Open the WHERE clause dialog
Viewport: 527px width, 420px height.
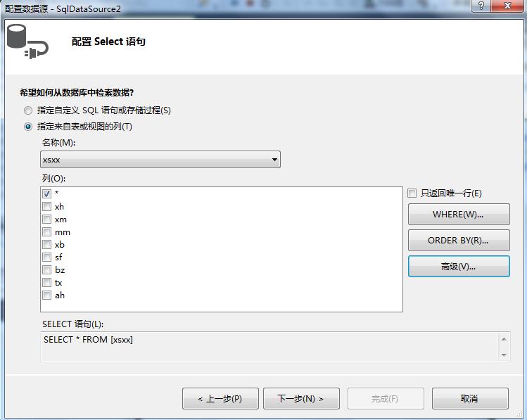pyautogui.click(x=458, y=215)
